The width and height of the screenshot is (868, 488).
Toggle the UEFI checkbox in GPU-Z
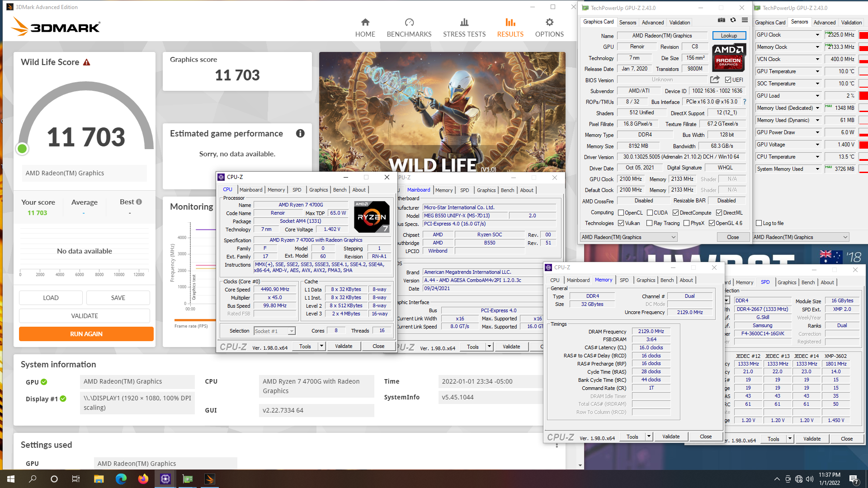coord(728,80)
